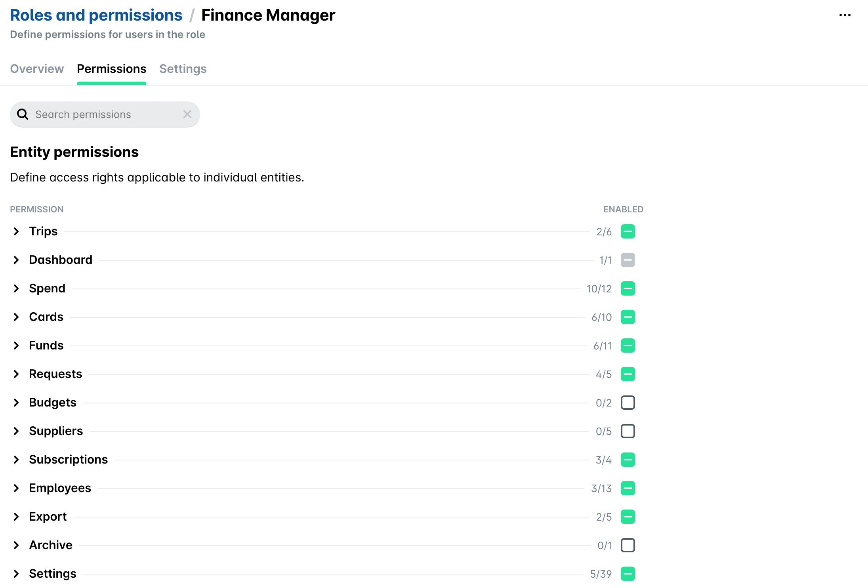Toggle the Requests partial checkbox
Screen dimensions: 868x588
[628, 374]
